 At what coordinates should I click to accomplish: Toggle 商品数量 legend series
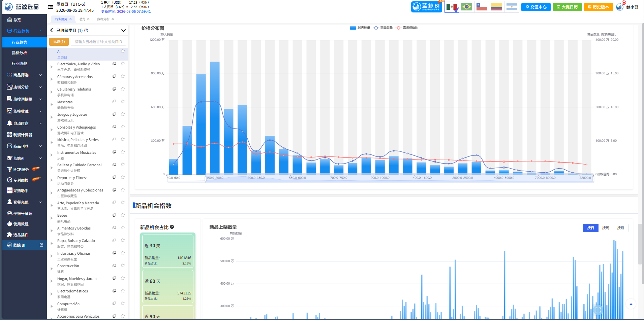(x=383, y=28)
